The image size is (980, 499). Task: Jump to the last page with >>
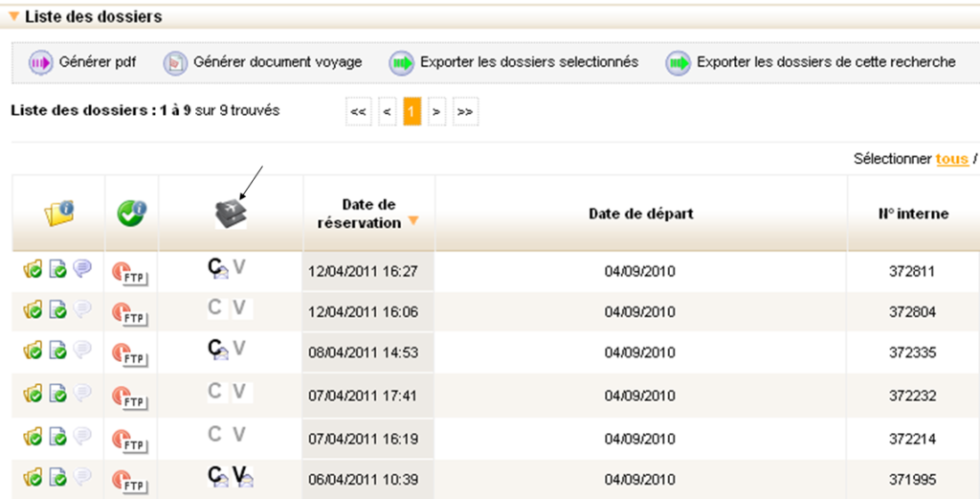pyautogui.click(x=465, y=112)
